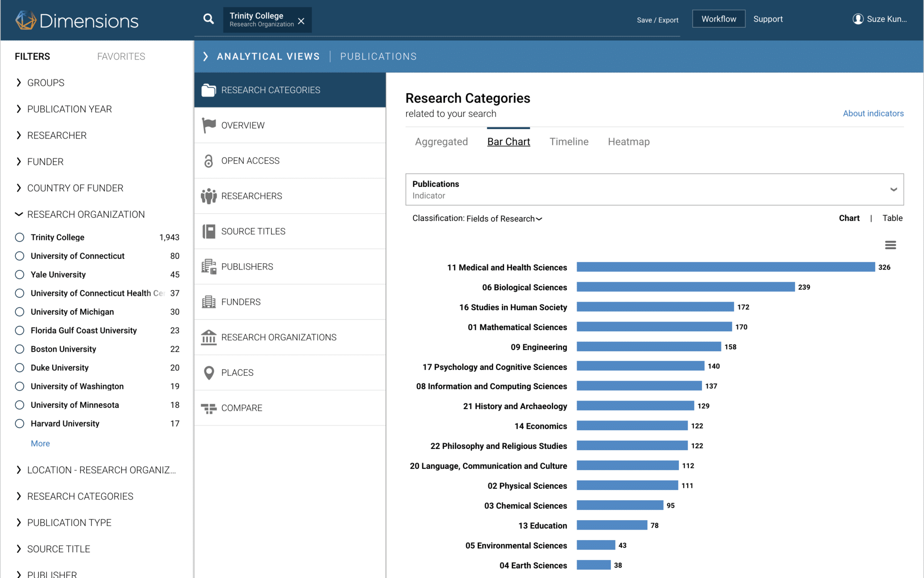Click the Compare icon

point(208,408)
